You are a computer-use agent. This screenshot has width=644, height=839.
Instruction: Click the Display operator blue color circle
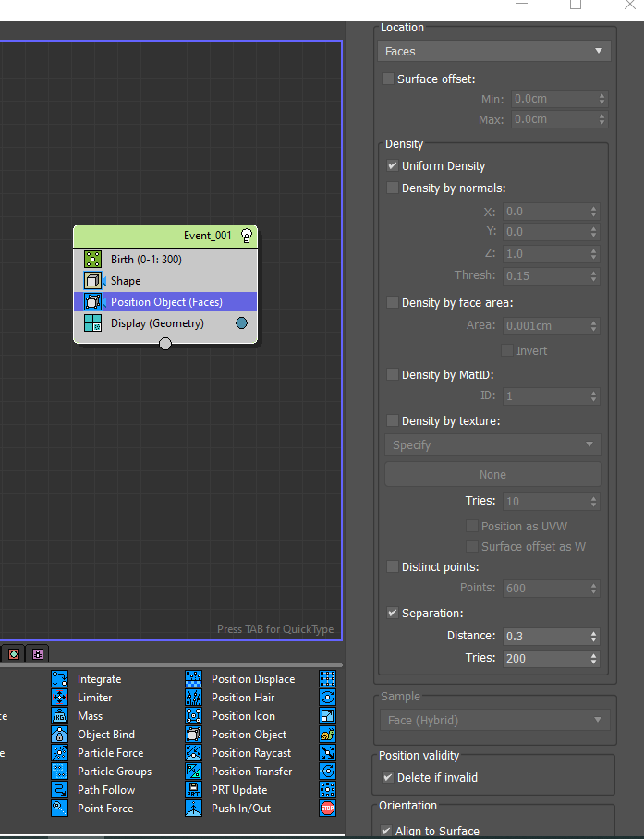click(x=242, y=323)
